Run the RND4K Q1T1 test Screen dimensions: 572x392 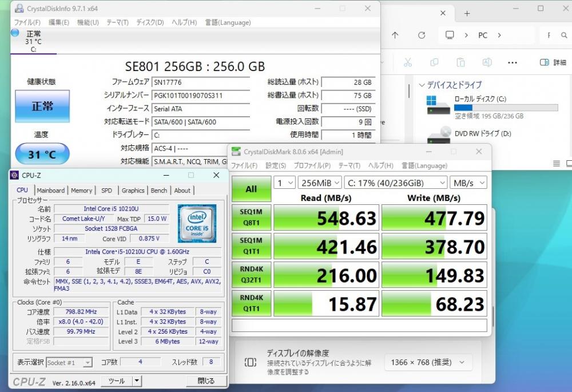[x=251, y=303]
